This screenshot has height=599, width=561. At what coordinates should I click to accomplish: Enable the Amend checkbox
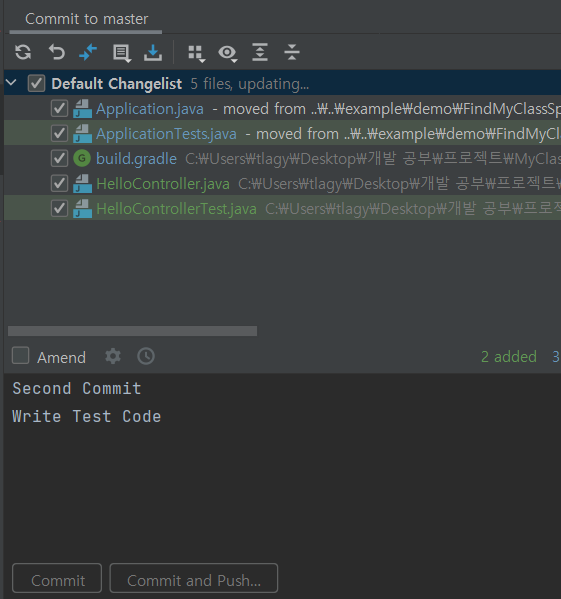(20, 355)
